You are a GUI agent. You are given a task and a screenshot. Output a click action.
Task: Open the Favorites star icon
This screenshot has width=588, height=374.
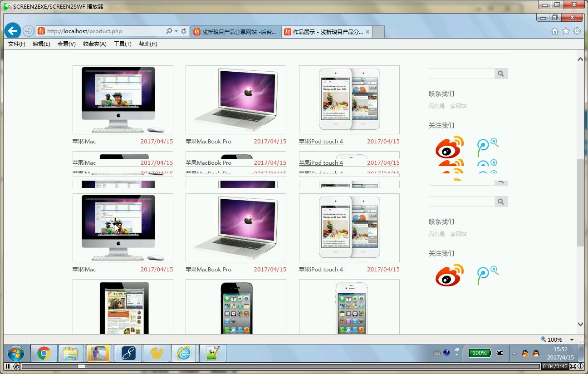(566, 31)
